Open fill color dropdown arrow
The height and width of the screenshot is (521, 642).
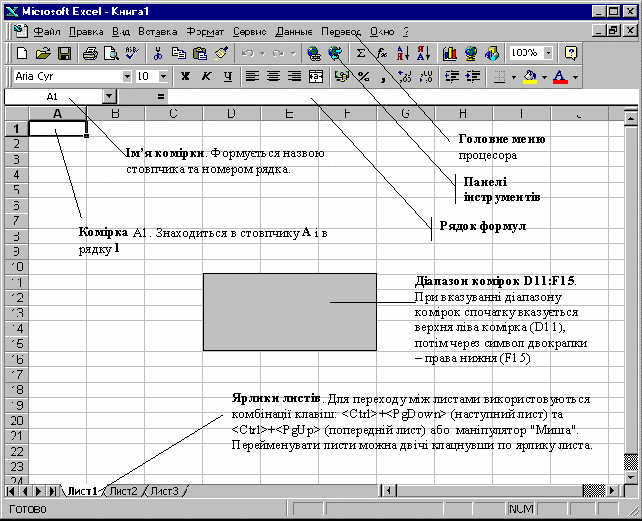pyautogui.click(x=545, y=77)
